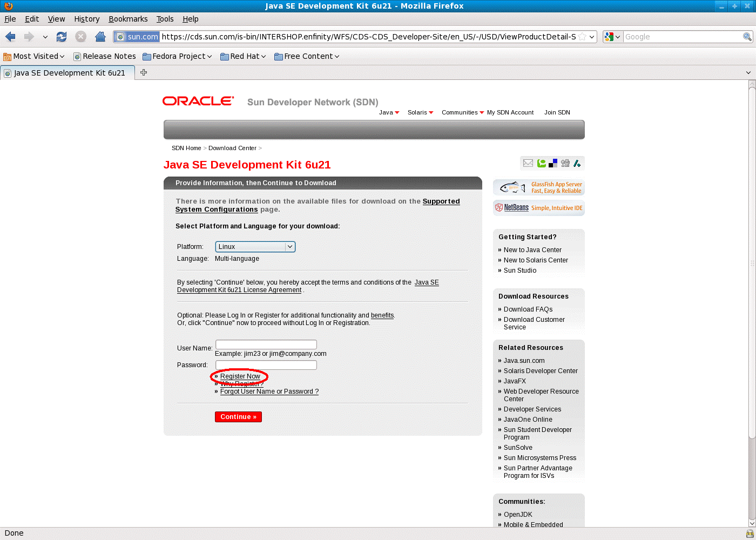
Task: Expand the Free Content bookmarks folder
Action: [307, 56]
